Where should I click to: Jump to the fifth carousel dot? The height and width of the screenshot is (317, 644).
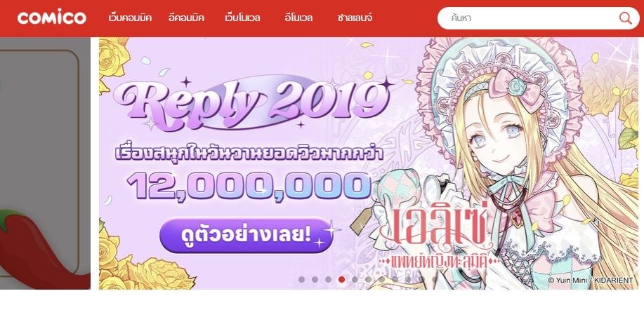(x=355, y=279)
